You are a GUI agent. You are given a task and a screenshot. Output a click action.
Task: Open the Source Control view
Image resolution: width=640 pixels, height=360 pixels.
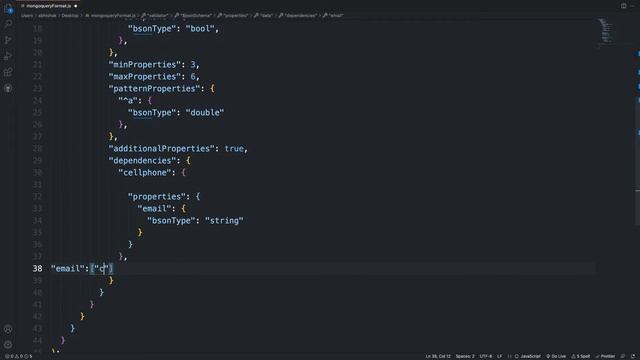tap(8, 40)
